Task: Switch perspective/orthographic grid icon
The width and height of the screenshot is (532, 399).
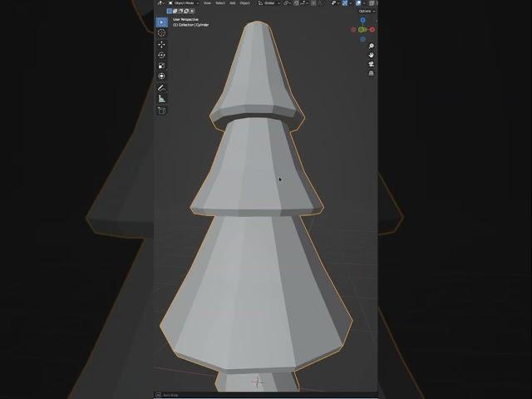Action: coord(372,73)
